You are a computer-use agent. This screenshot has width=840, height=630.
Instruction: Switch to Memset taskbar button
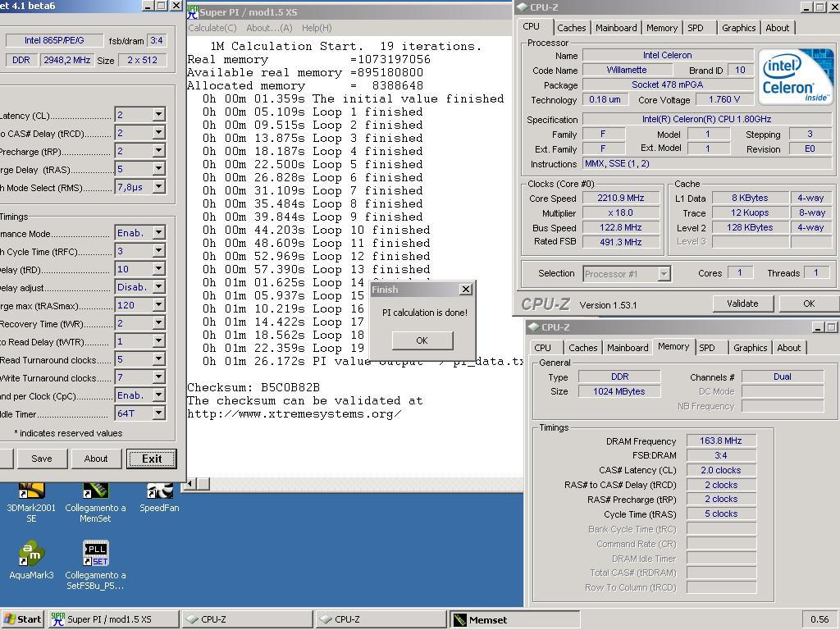(514, 619)
